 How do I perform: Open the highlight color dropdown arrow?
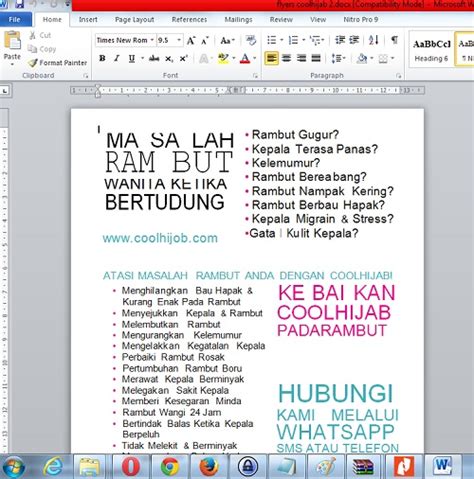coord(234,59)
